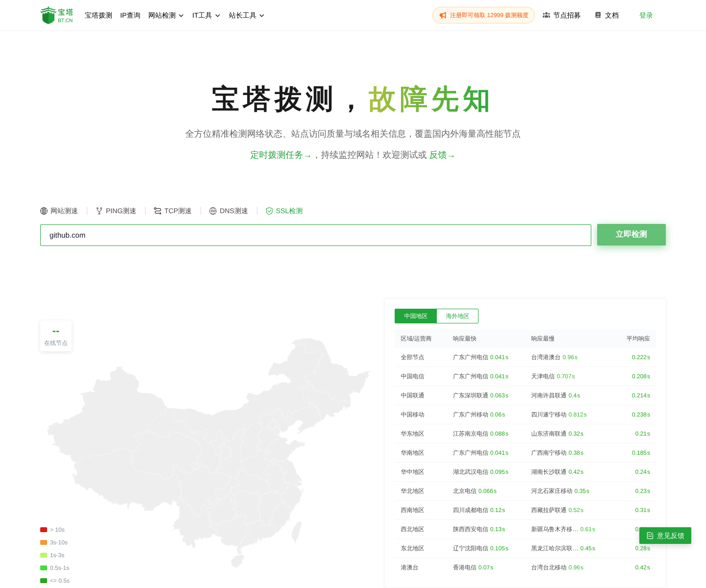Select the PING测速 tab
The image size is (706, 588).
[116, 211]
